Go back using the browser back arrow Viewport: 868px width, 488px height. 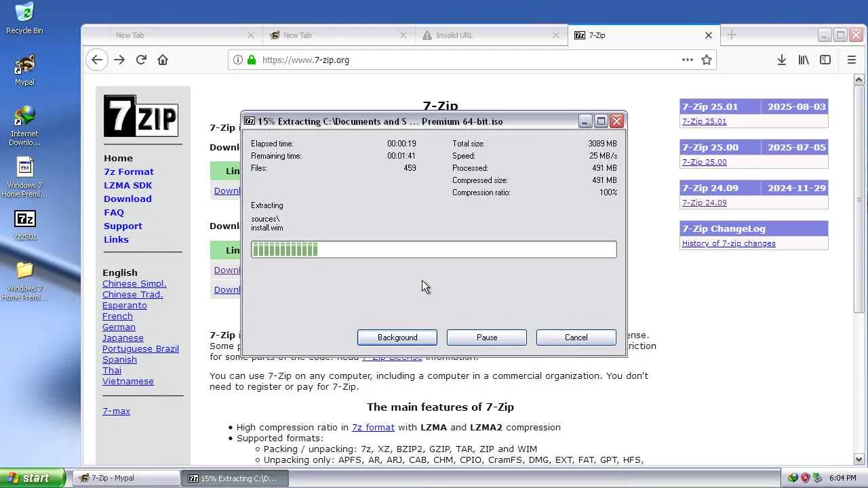point(97,60)
